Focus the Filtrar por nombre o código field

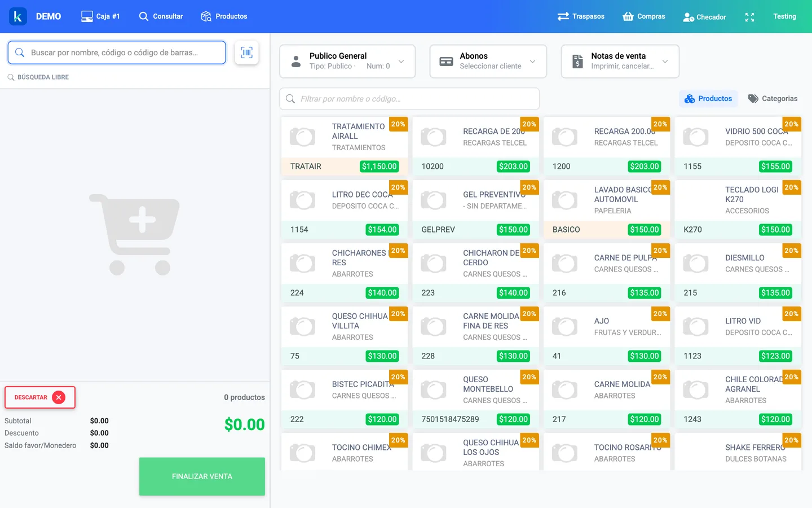coord(409,99)
